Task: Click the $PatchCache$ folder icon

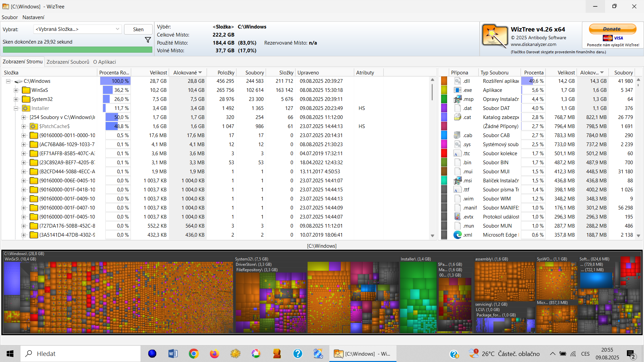Action: (33, 126)
